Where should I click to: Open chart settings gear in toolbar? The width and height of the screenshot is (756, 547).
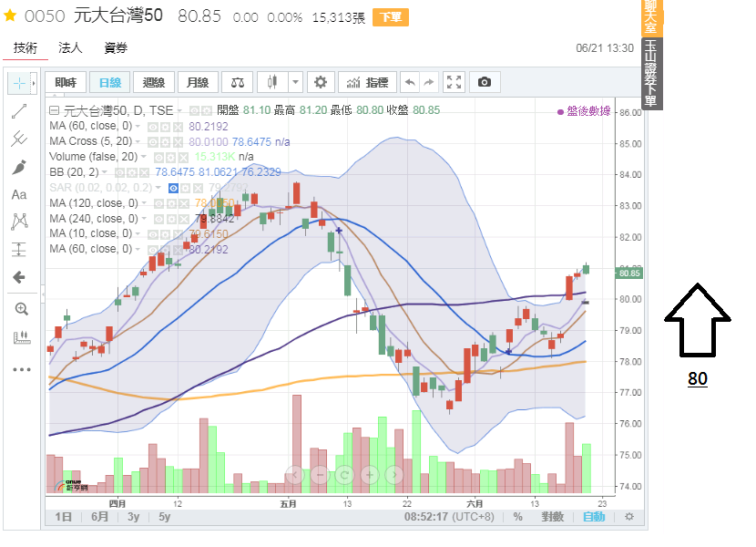[x=320, y=82]
